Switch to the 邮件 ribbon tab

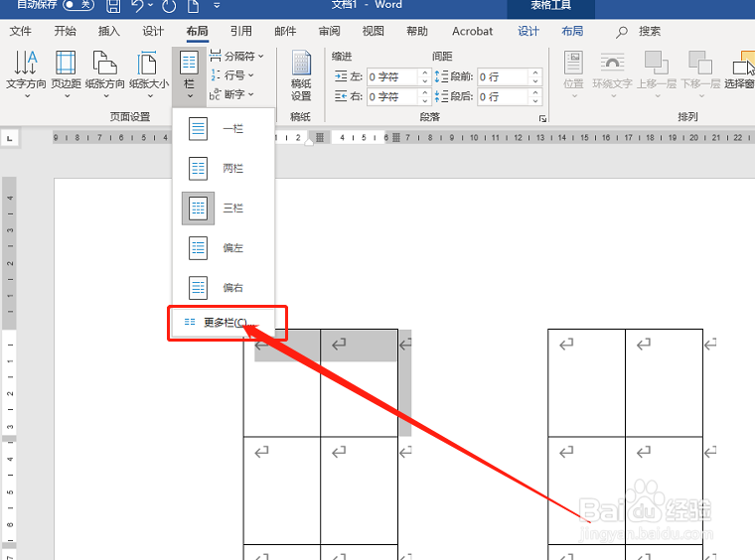pos(285,31)
